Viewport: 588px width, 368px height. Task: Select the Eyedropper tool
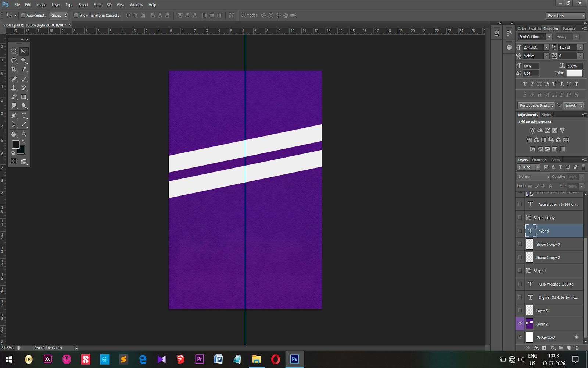pos(24,69)
